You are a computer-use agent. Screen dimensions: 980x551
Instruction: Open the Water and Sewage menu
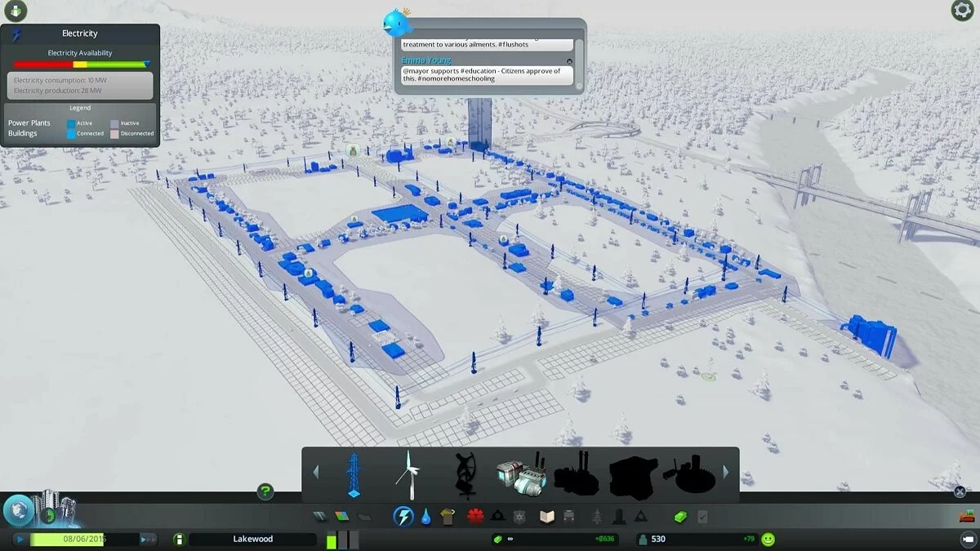(x=425, y=517)
